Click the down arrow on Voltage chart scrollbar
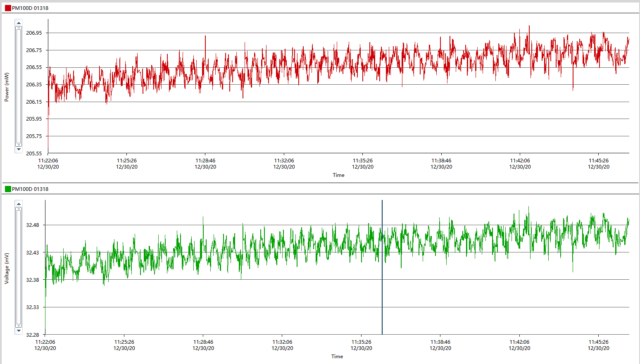The width and height of the screenshot is (640, 364). [x=19, y=331]
